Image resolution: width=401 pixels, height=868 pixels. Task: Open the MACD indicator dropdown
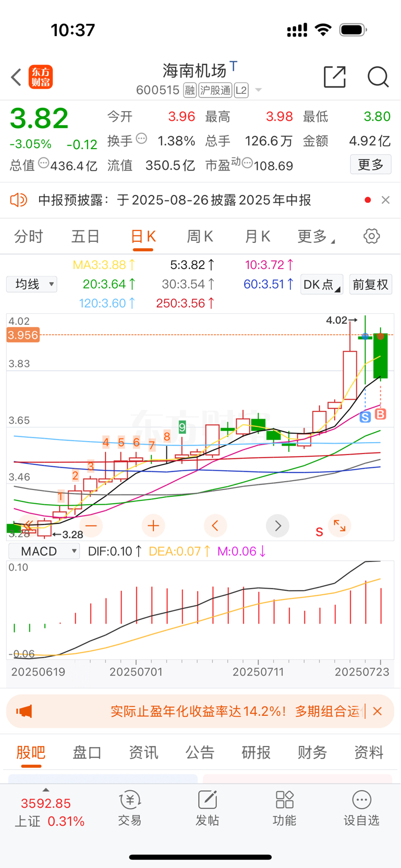click(44, 551)
